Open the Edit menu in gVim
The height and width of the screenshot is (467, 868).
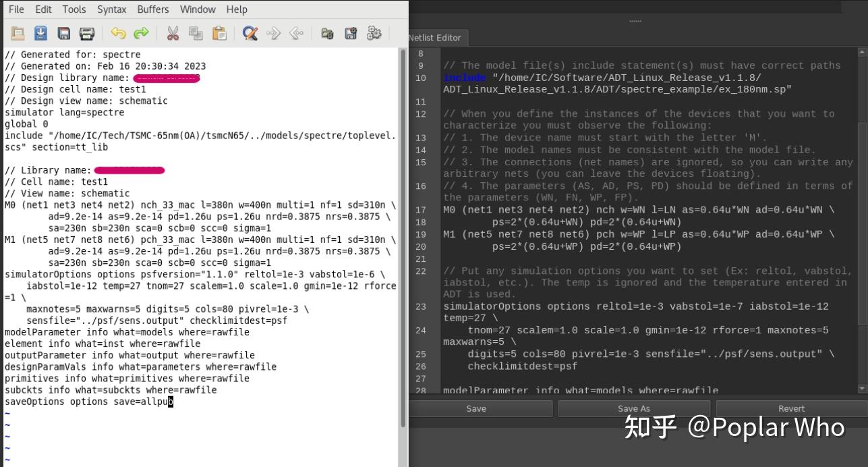pos(43,9)
